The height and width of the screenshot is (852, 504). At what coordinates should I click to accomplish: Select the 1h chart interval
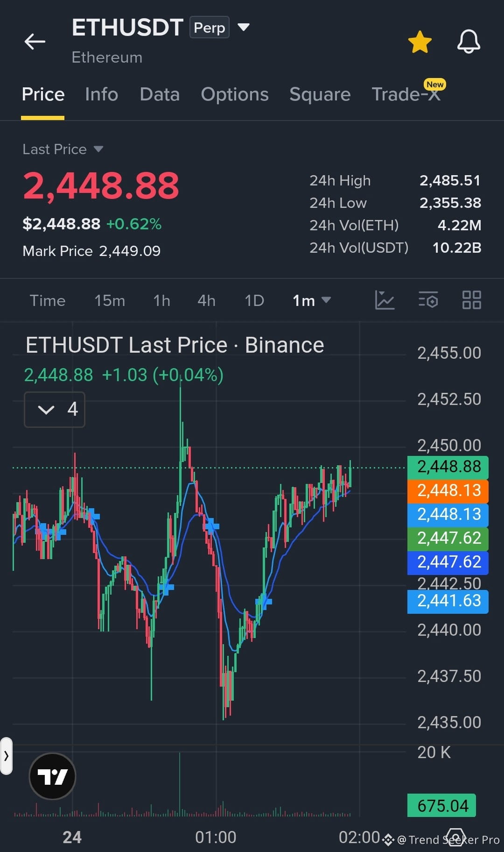pyautogui.click(x=162, y=300)
